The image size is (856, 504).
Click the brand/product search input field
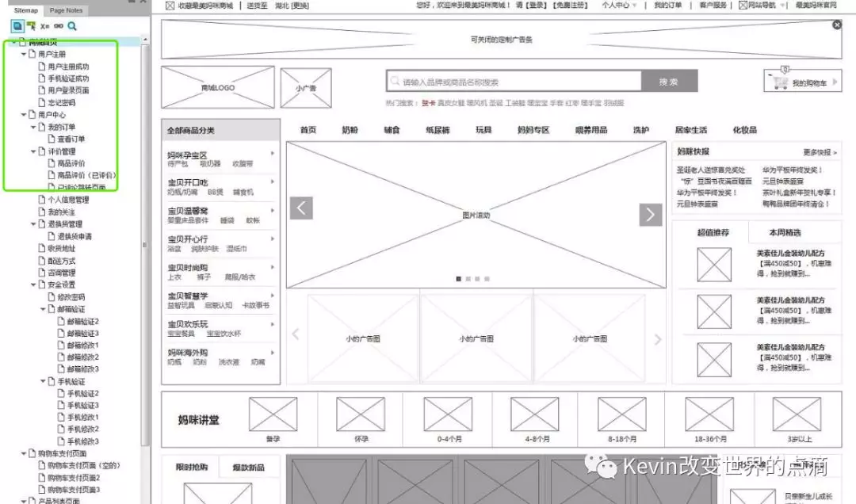click(514, 82)
